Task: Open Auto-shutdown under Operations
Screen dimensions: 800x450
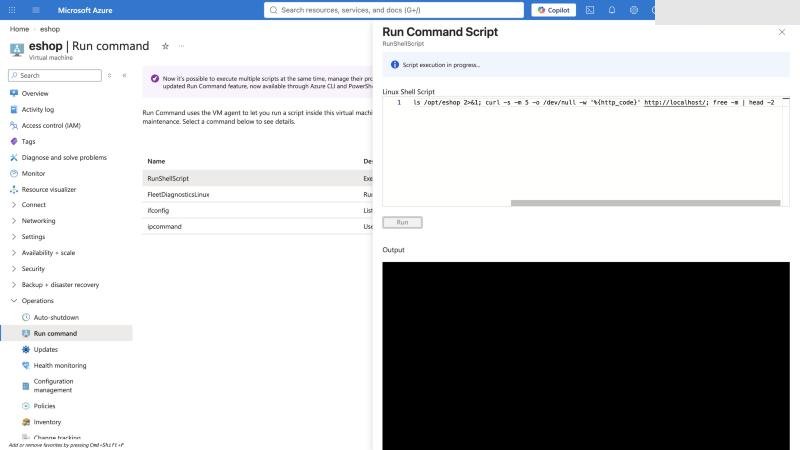Action: (56, 317)
